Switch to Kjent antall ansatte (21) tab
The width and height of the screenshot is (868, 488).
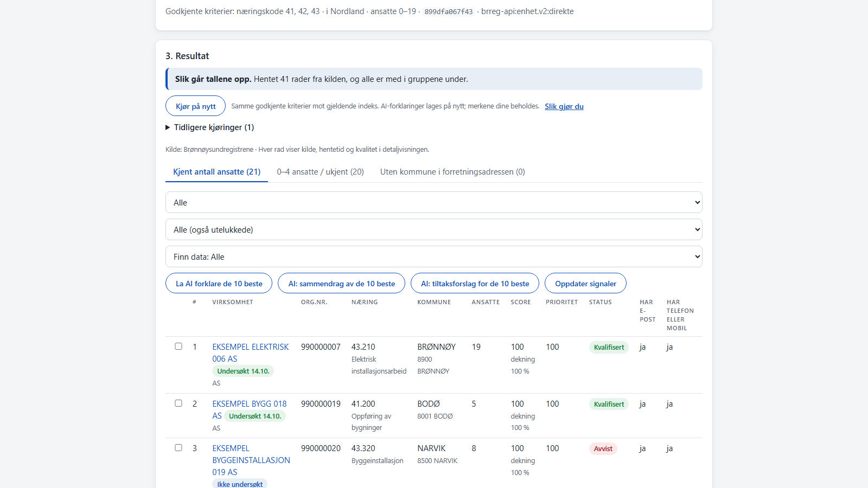click(217, 172)
